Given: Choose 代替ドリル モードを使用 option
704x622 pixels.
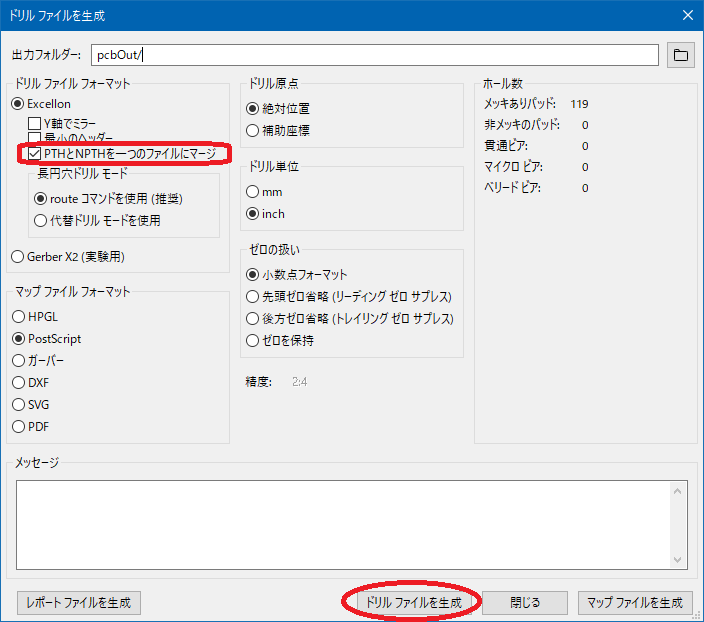Looking at the screenshot, I should click(x=42, y=220).
